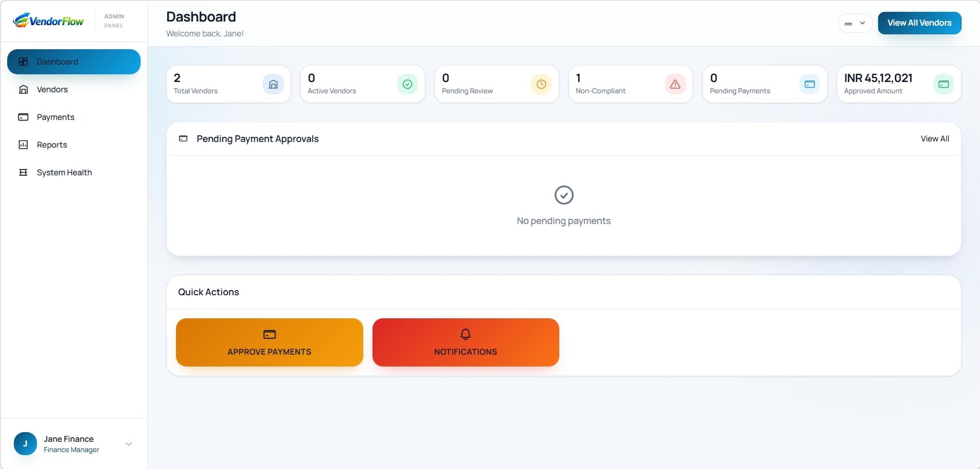Click the house icon on Total Vendors card
980x469 pixels.
(x=273, y=84)
